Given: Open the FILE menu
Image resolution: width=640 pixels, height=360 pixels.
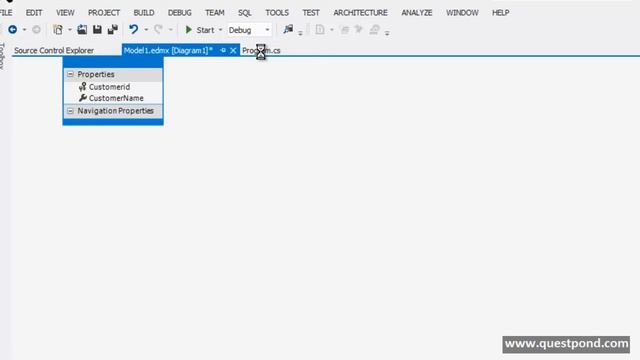Looking at the screenshot, I should pos(6,13).
